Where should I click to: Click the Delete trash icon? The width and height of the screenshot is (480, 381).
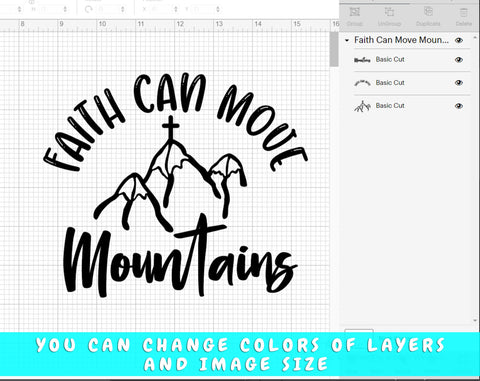pyautogui.click(x=463, y=13)
